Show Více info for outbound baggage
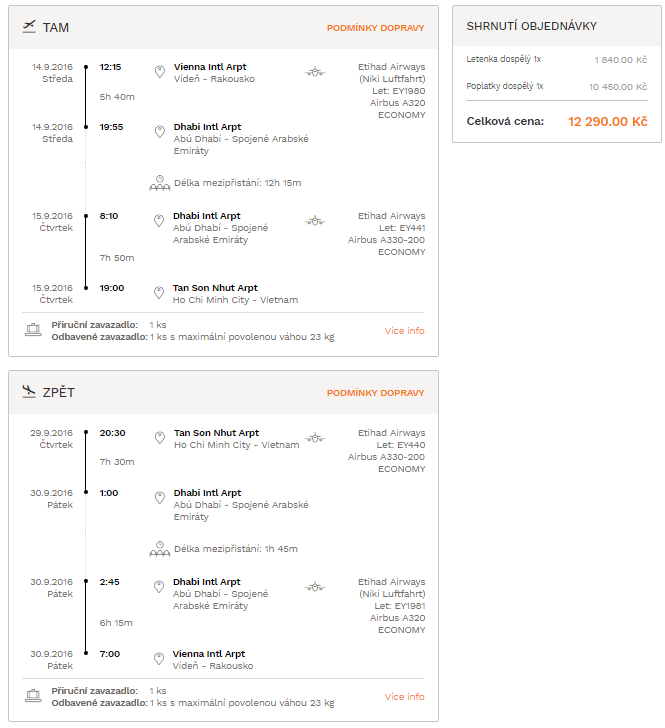Screen dimensions: 665x728 (404, 331)
